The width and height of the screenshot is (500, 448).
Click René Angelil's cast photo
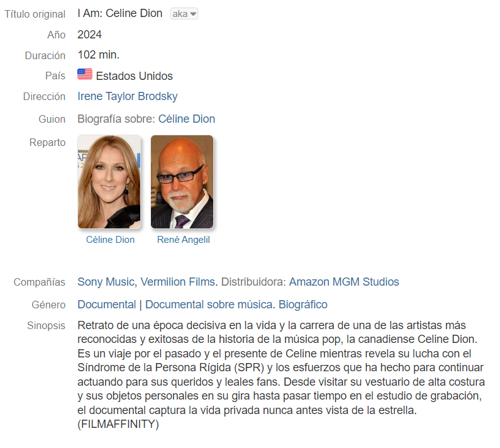pyautogui.click(x=182, y=182)
